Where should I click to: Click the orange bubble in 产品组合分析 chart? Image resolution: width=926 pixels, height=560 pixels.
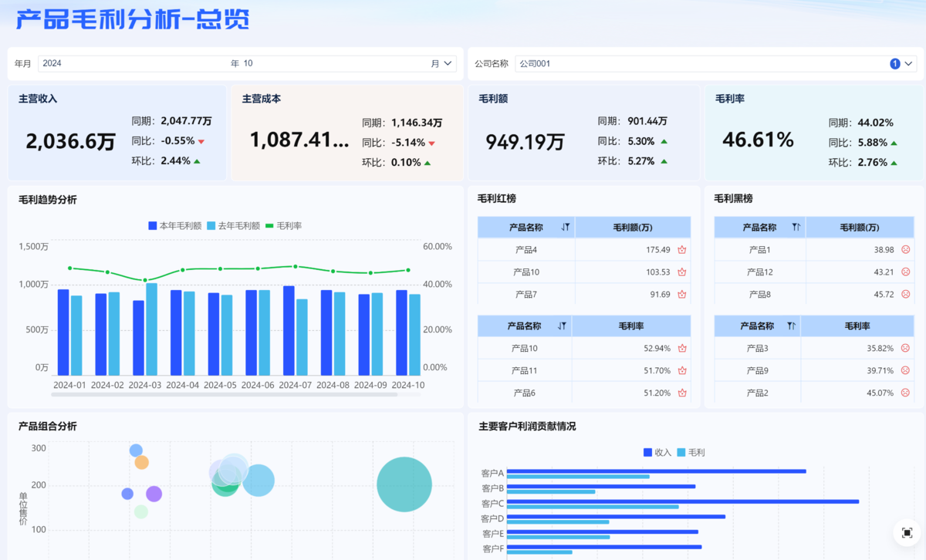141,463
